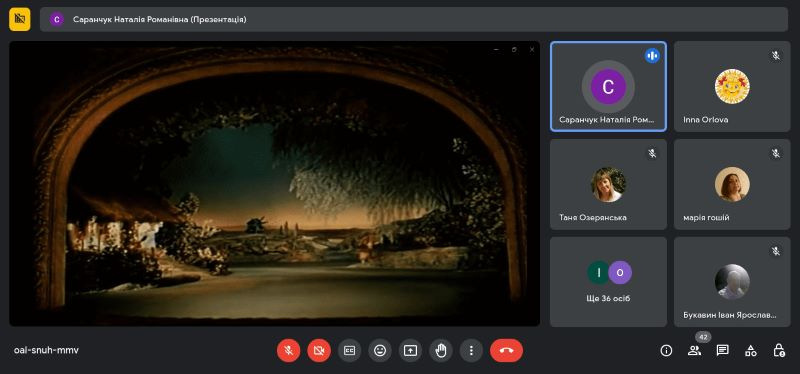The width and height of the screenshot is (800, 374).
Task: Click the presented theater stage video
Action: pos(274,184)
